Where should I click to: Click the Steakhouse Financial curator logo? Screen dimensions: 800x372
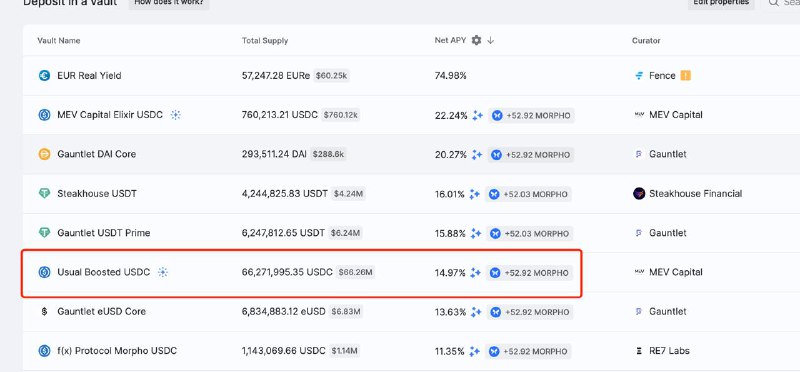639,193
